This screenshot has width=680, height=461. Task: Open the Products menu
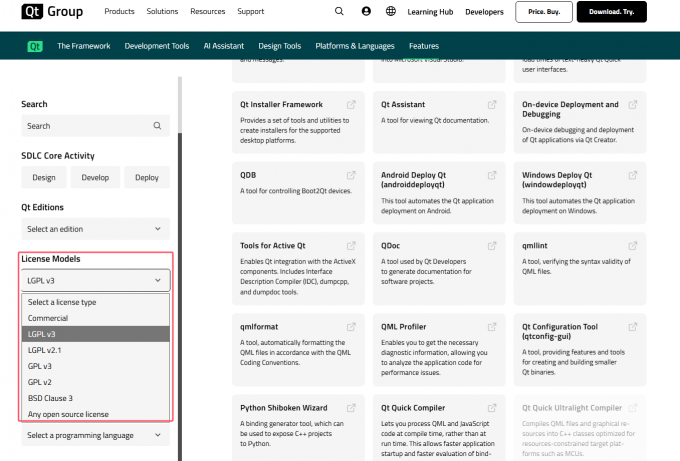point(119,12)
